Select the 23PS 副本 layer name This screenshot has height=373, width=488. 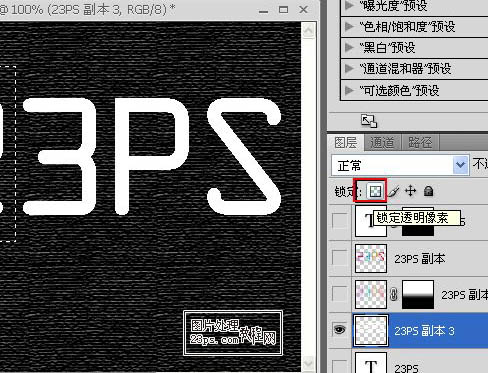tap(420, 259)
